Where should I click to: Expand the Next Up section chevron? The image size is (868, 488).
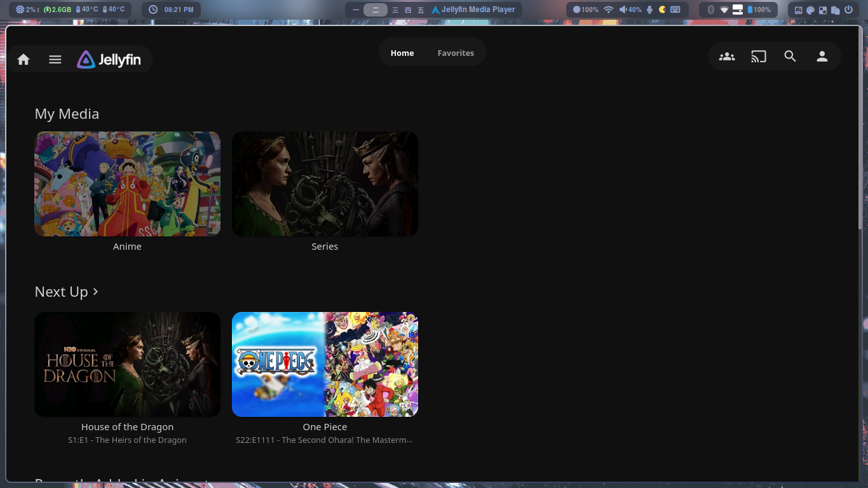(96, 291)
